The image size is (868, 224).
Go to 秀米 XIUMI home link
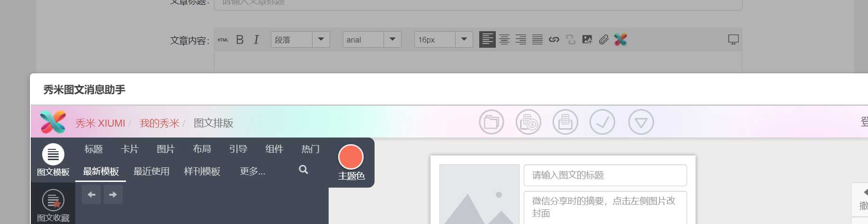100,123
